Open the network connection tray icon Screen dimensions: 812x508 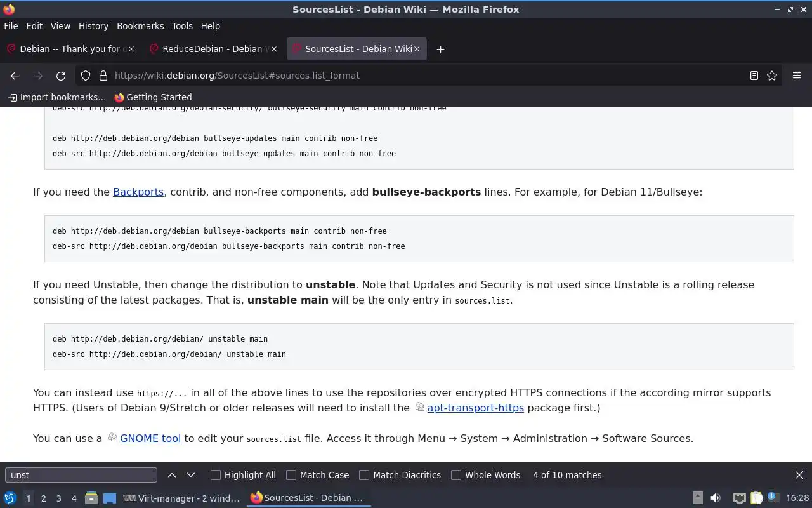(739, 498)
